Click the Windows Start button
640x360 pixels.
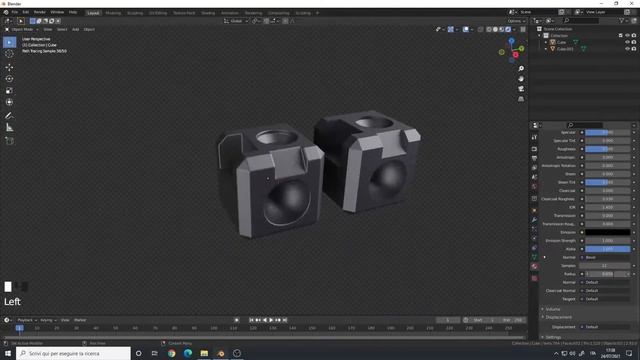coord(8,353)
